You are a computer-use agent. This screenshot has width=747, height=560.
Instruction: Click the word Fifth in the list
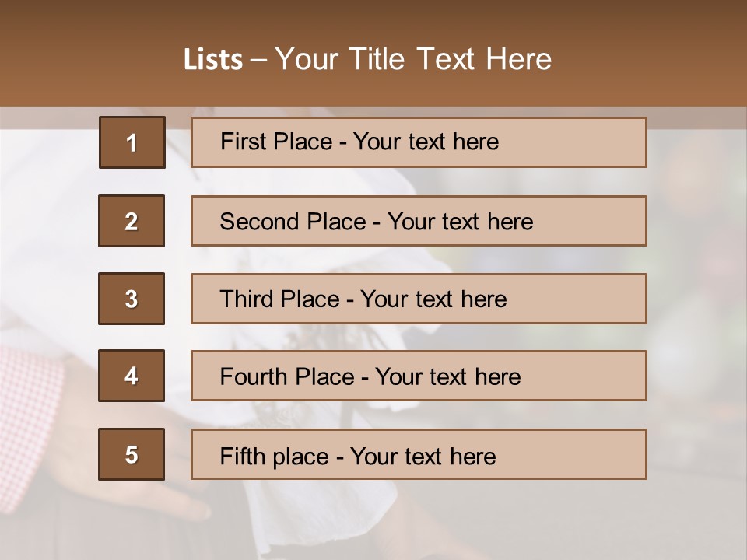[x=243, y=456]
